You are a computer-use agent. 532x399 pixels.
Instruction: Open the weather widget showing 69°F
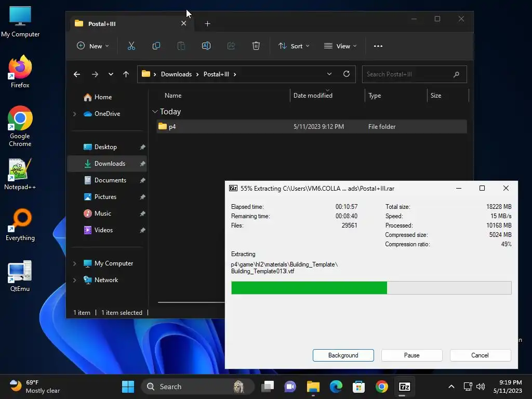(35, 387)
